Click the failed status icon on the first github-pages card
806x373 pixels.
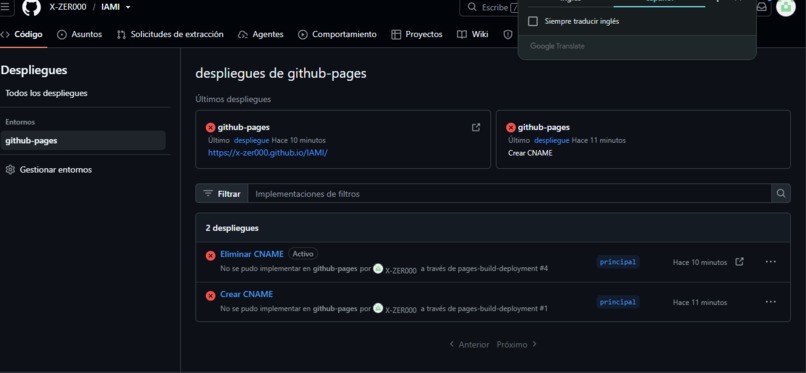(x=210, y=128)
